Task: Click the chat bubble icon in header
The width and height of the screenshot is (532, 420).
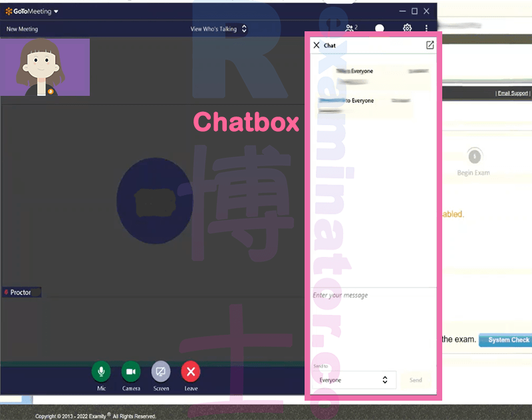Action: (x=379, y=28)
